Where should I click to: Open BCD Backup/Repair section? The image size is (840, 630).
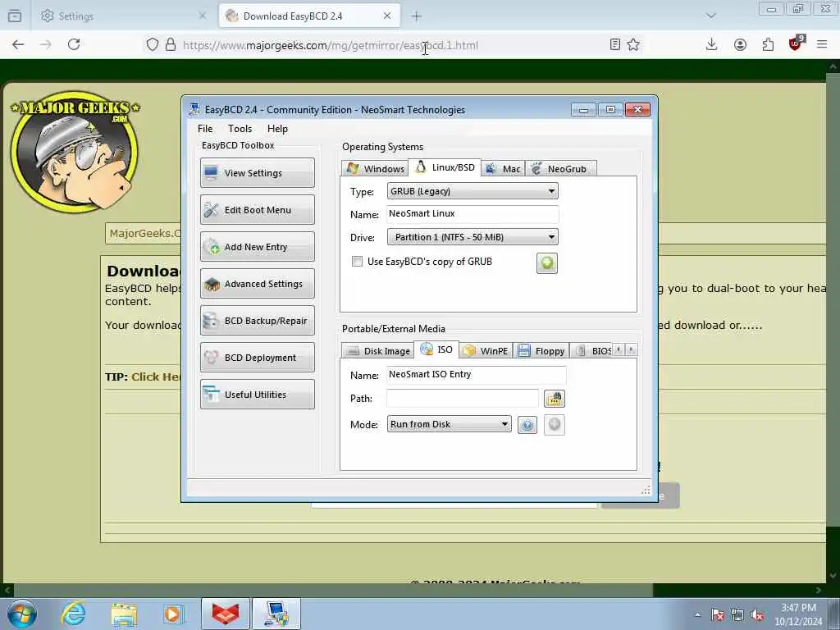[257, 321]
